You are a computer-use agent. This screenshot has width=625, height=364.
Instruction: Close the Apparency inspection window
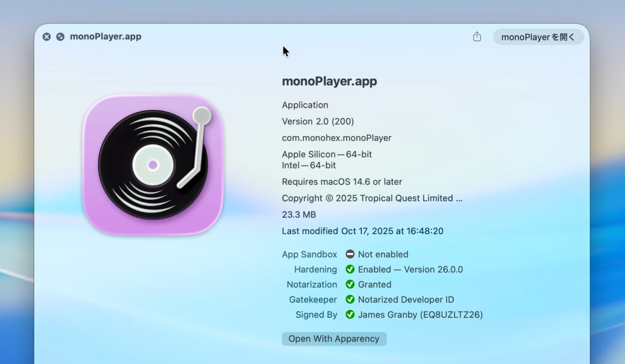tap(46, 37)
